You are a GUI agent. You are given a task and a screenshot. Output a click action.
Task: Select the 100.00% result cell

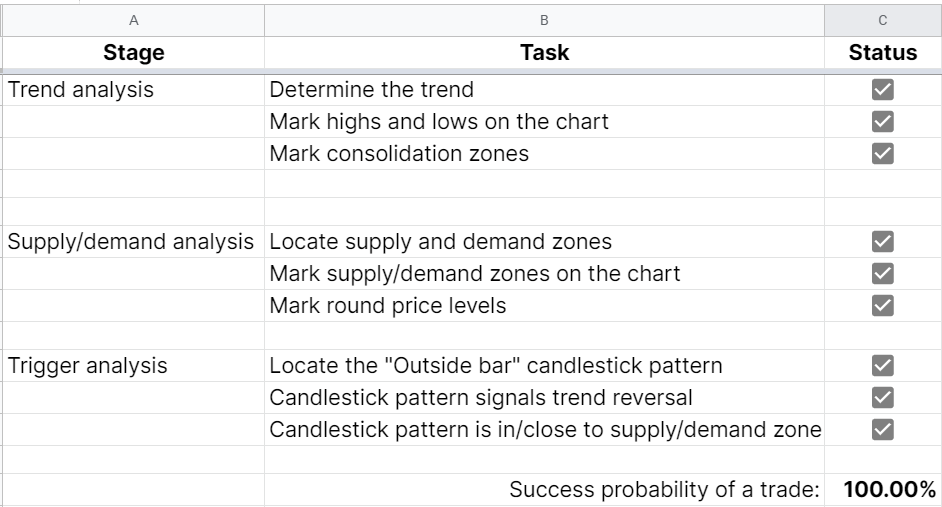click(883, 490)
